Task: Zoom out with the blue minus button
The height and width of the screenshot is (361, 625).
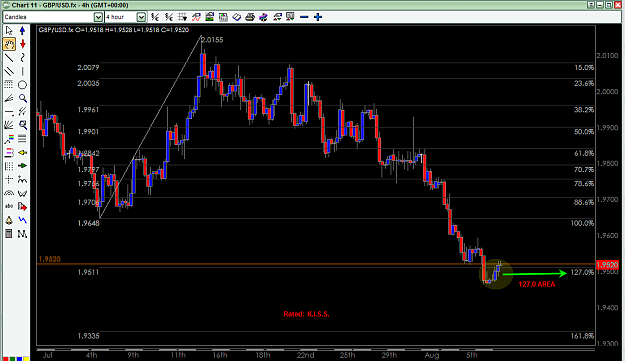Action: coord(304,17)
